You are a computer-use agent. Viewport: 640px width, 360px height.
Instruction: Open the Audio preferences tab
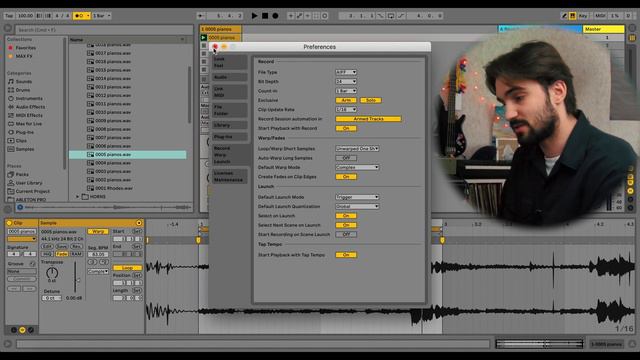click(230, 77)
